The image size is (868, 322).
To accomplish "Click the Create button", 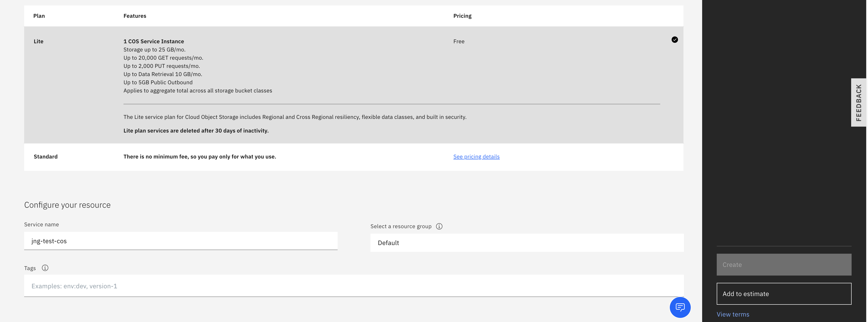I will pyautogui.click(x=784, y=265).
